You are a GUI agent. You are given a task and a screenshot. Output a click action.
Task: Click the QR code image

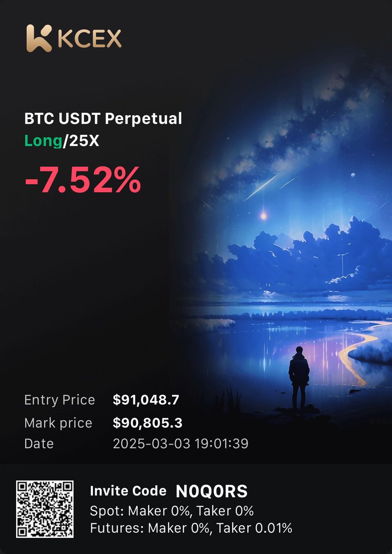45,509
